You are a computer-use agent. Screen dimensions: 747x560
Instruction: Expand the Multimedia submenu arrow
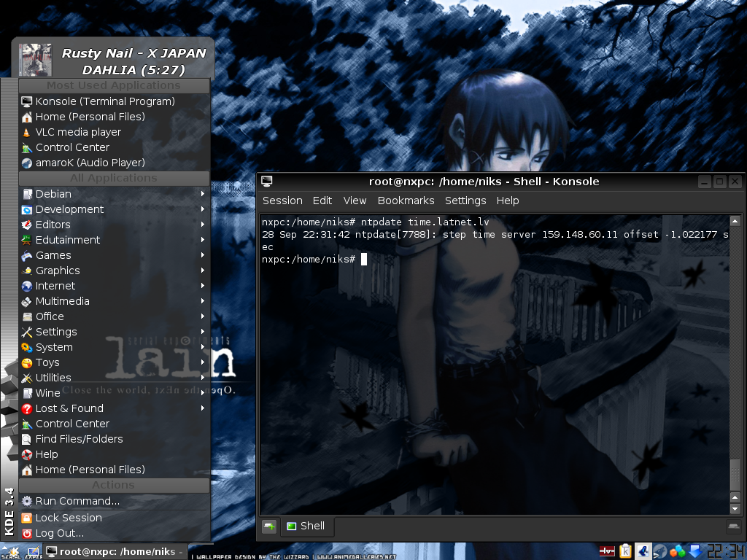pos(203,301)
